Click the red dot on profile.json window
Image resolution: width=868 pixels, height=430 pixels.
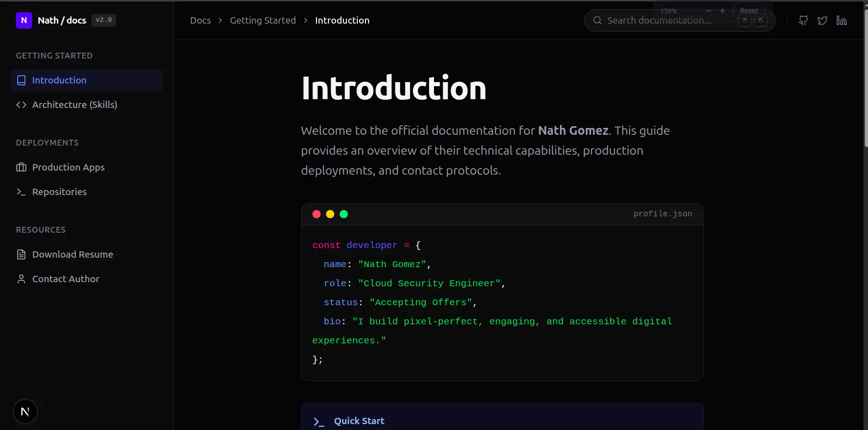(x=317, y=214)
